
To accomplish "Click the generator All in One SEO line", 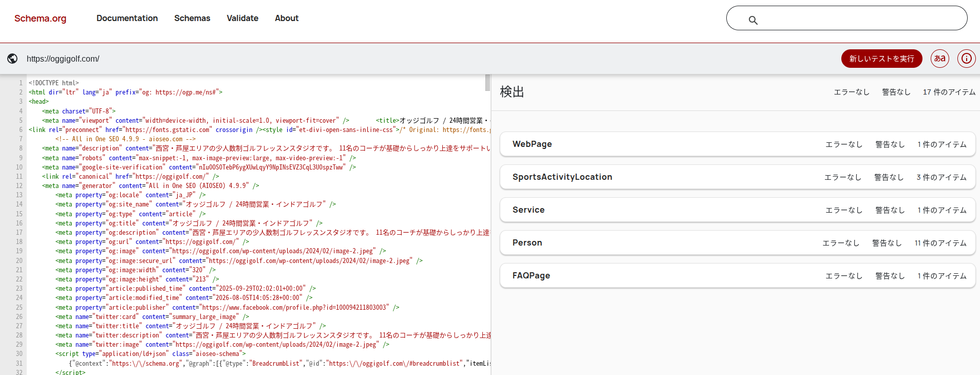I will [x=150, y=185].
